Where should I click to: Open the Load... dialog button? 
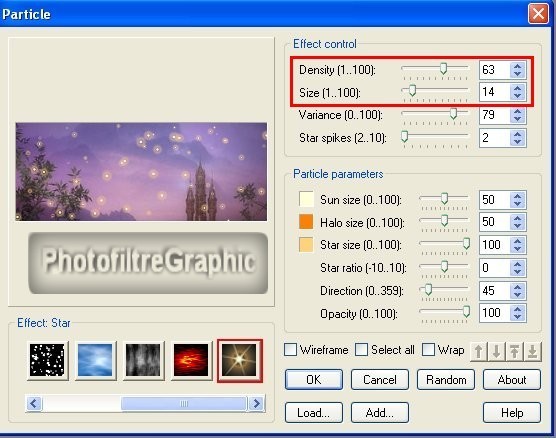coord(313,412)
